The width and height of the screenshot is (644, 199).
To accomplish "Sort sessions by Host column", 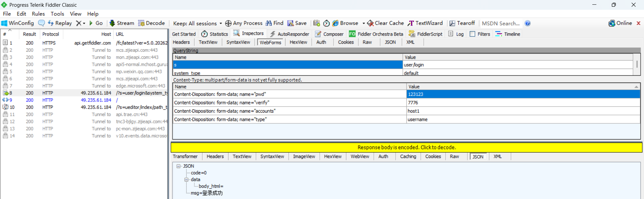I will click(x=88, y=34).
